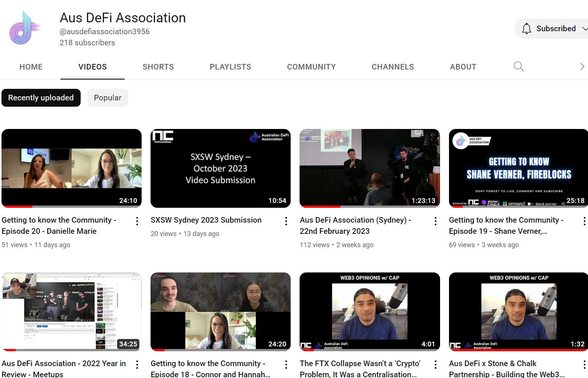This screenshot has width=588, height=378.
Task: Open the COMMUNITY tab
Action: [311, 67]
